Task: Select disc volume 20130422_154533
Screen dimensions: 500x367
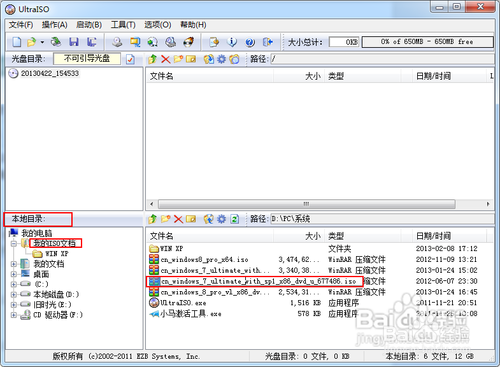Action: pyautogui.click(x=50, y=73)
